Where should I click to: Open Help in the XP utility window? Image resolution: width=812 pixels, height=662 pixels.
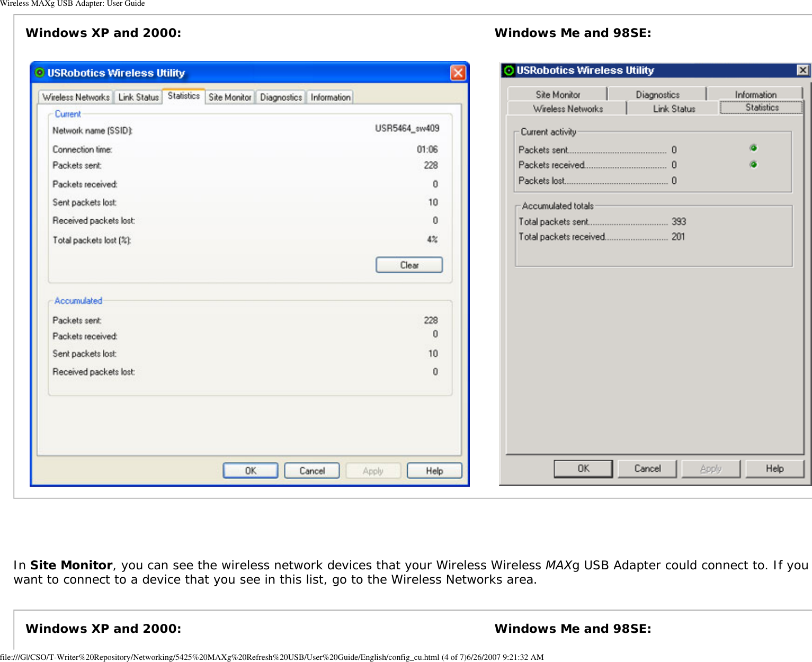434,470
